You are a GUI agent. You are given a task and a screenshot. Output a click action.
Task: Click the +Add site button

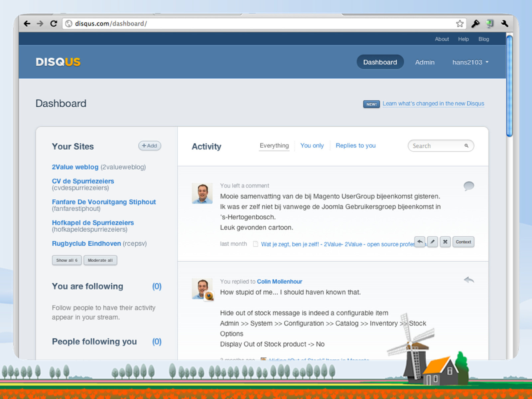150,146
